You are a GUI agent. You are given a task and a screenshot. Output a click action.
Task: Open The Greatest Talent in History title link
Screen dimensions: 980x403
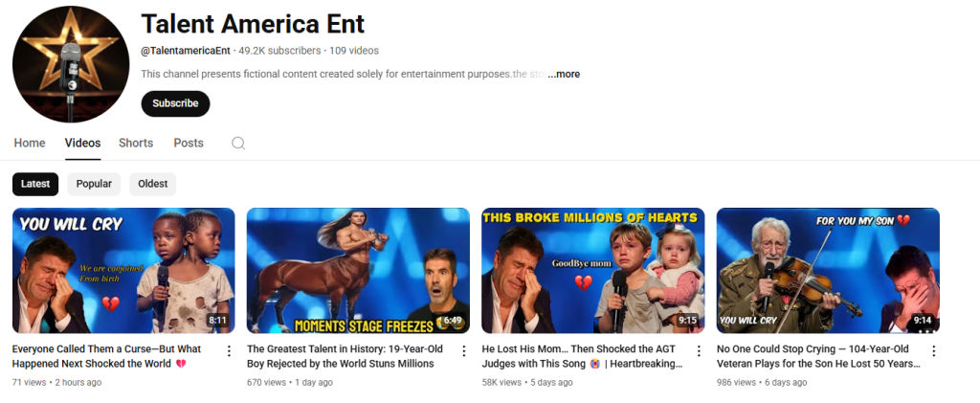(x=341, y=356)
